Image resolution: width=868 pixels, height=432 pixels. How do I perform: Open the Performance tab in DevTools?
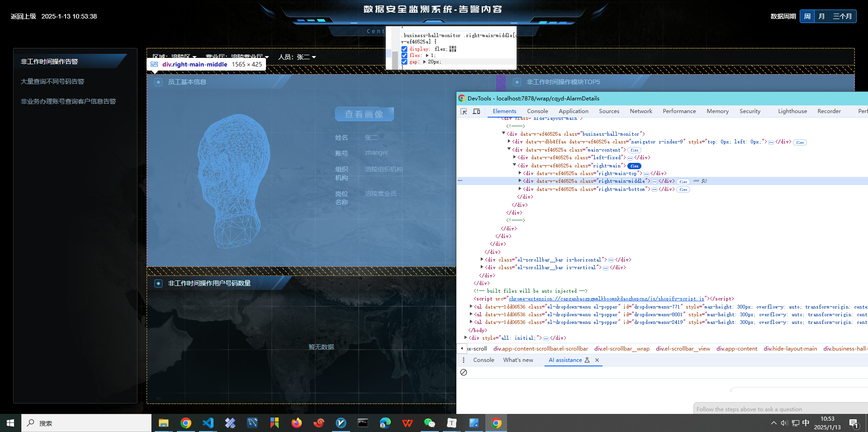click(x=679, y=111)
